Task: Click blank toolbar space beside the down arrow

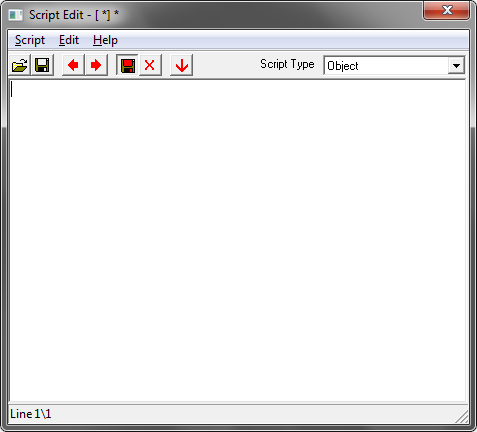Action: [226, 65]
